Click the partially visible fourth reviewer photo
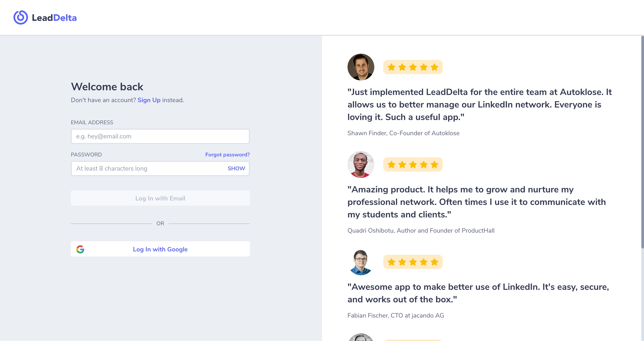Viewport: 644px width, 341px height. click(x=361, y=337)
